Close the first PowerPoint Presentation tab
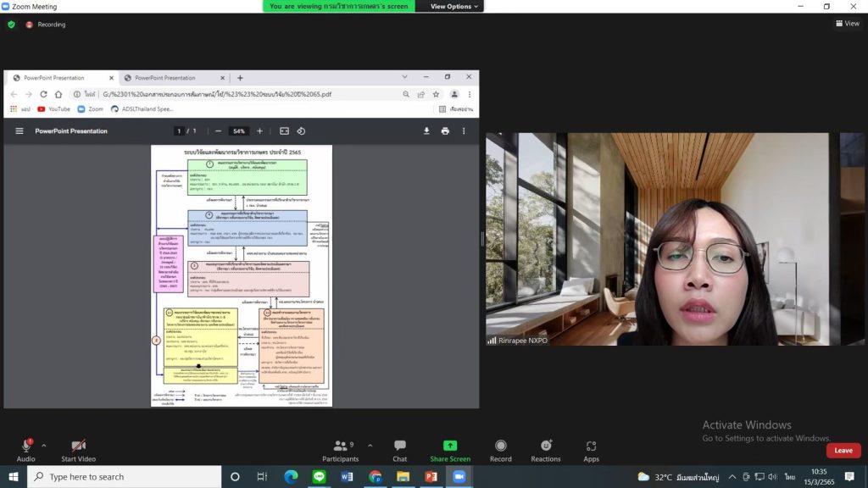 pyautogui.click(x=111, y=78)
